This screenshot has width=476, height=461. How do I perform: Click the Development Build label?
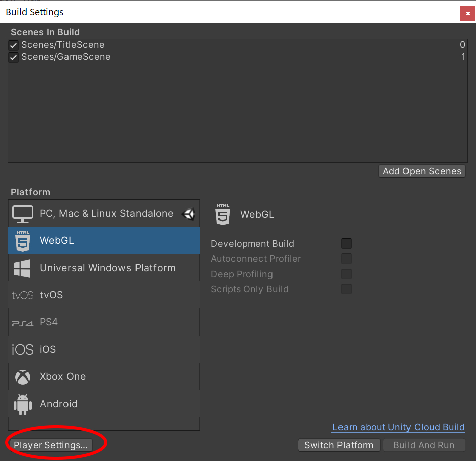252,244
